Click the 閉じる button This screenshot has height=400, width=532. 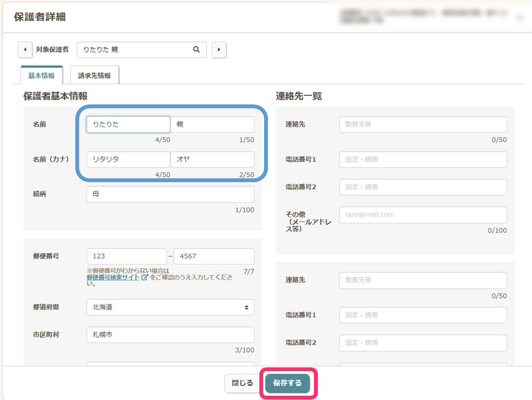[243, 383]
